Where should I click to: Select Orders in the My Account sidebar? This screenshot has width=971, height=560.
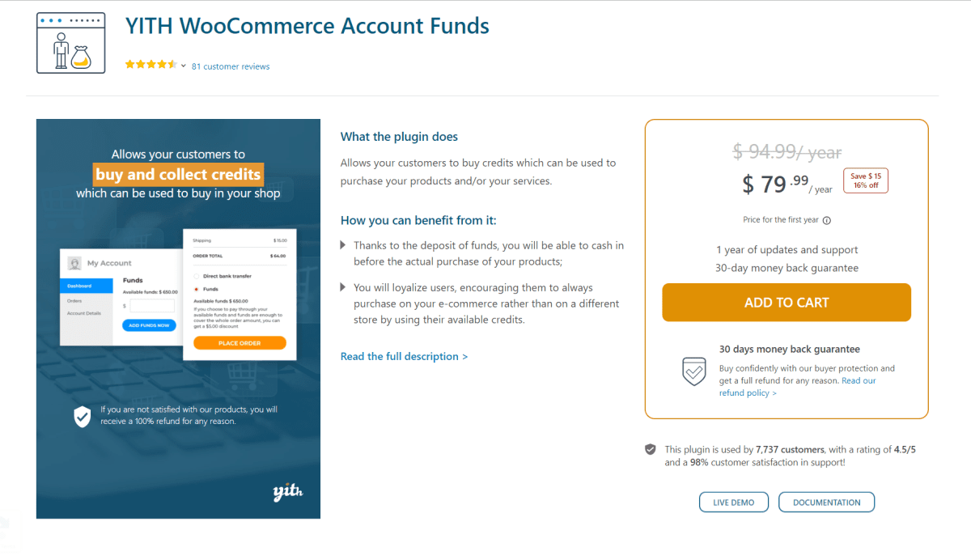[x=75, y=301]
